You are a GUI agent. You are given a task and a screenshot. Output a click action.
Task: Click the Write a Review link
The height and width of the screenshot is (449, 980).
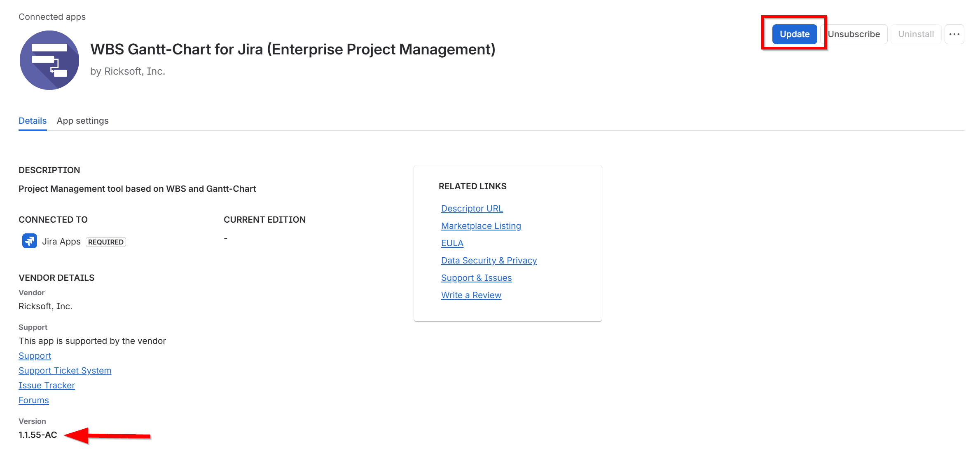click(471, 295)
